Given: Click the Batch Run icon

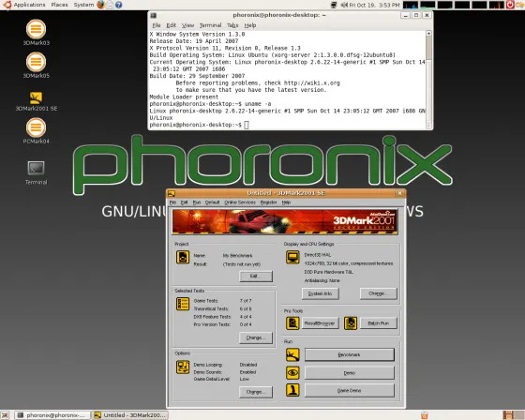Looking at the screenshot, I should coord(351,323).
